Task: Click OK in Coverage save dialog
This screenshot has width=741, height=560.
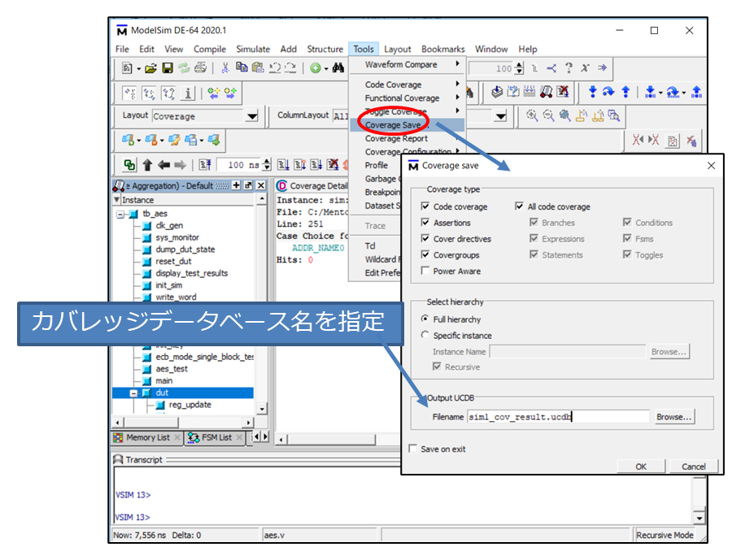Action: (x=641, y=467)
